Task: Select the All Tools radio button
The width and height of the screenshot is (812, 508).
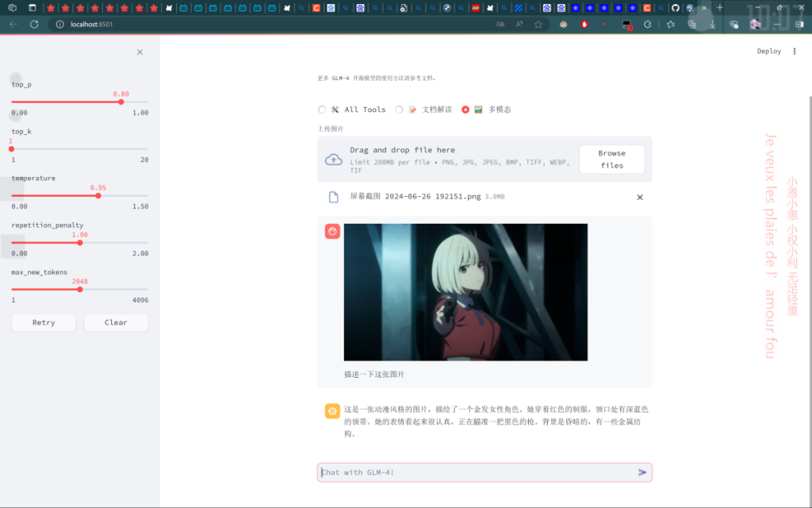Action: point(322,110)
